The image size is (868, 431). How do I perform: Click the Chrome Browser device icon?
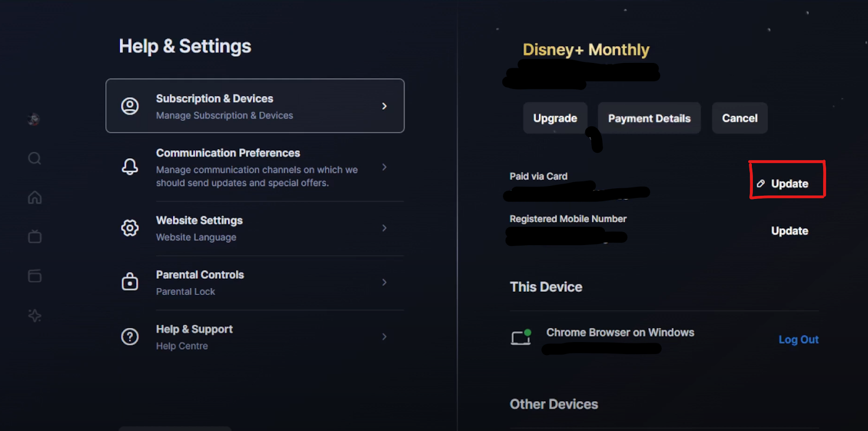[x=521, y=337]
